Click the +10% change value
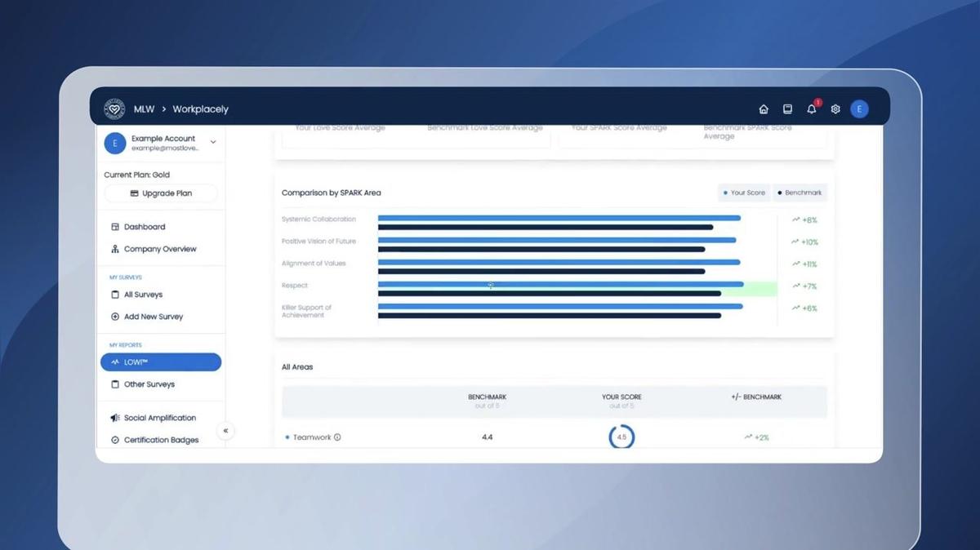 click(x=809, y=242)
